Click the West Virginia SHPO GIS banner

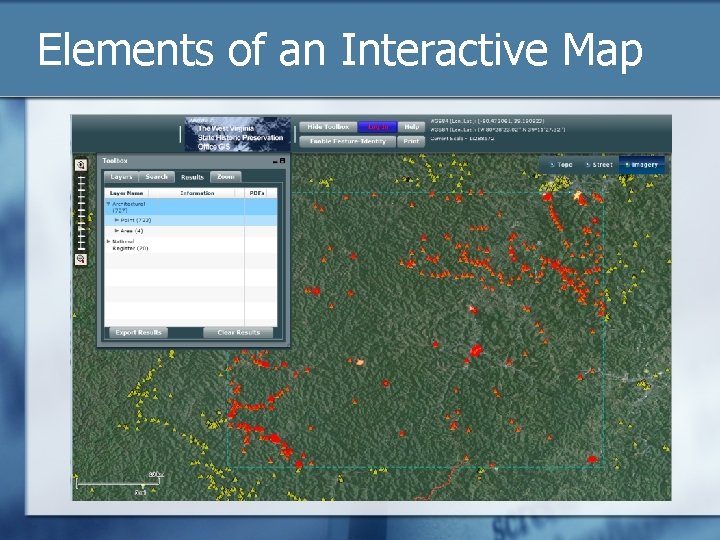[x=237, y=135]
